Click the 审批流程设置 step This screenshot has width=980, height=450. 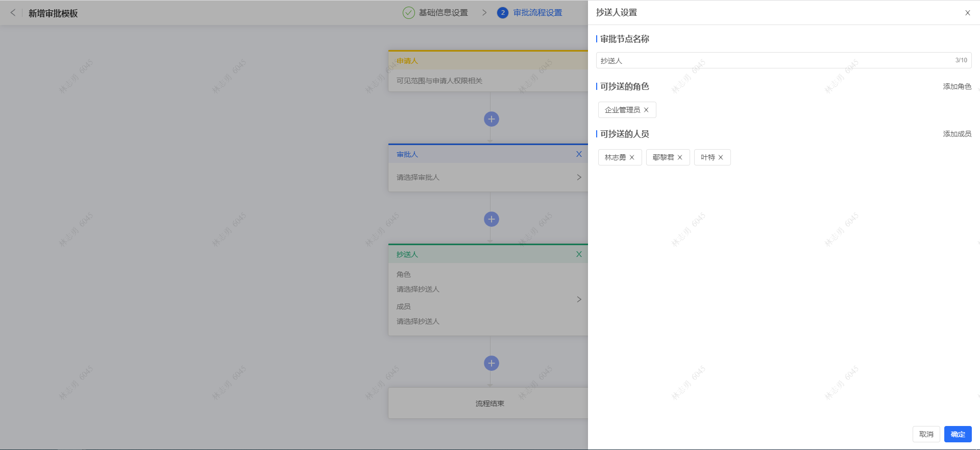pos(537,13)
